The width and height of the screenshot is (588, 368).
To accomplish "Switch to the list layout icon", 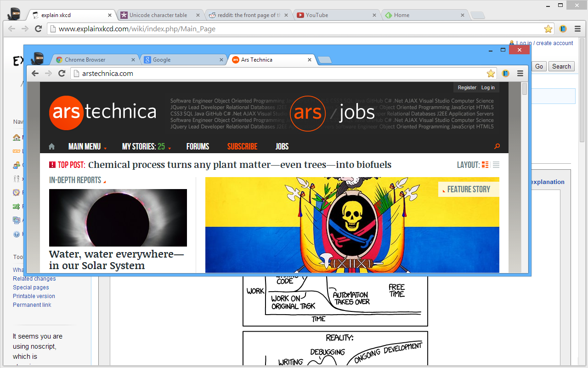I will (496, 165).
